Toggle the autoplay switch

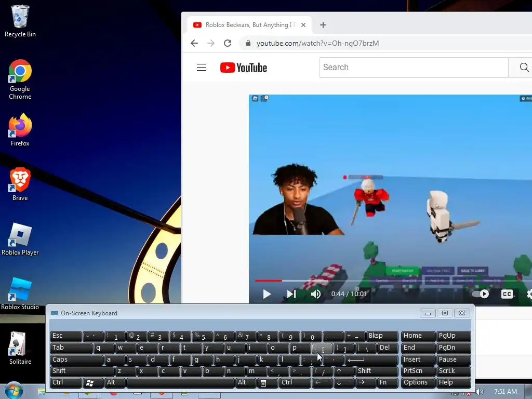pos(481,294)
